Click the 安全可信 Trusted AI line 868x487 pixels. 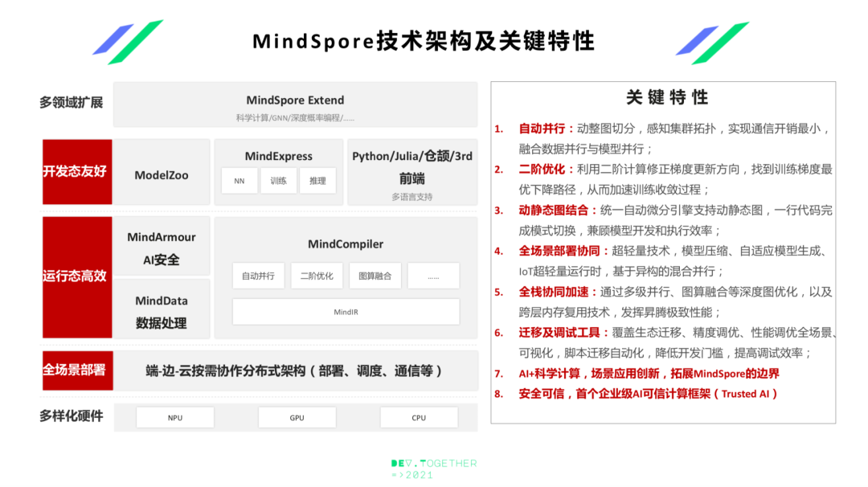649,394
